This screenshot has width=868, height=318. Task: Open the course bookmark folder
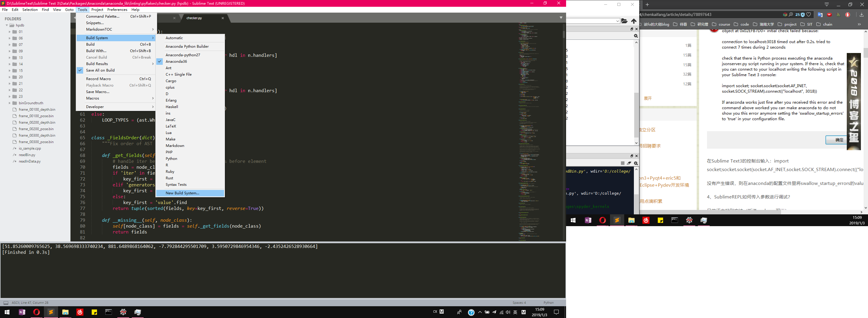click(721, 24)
